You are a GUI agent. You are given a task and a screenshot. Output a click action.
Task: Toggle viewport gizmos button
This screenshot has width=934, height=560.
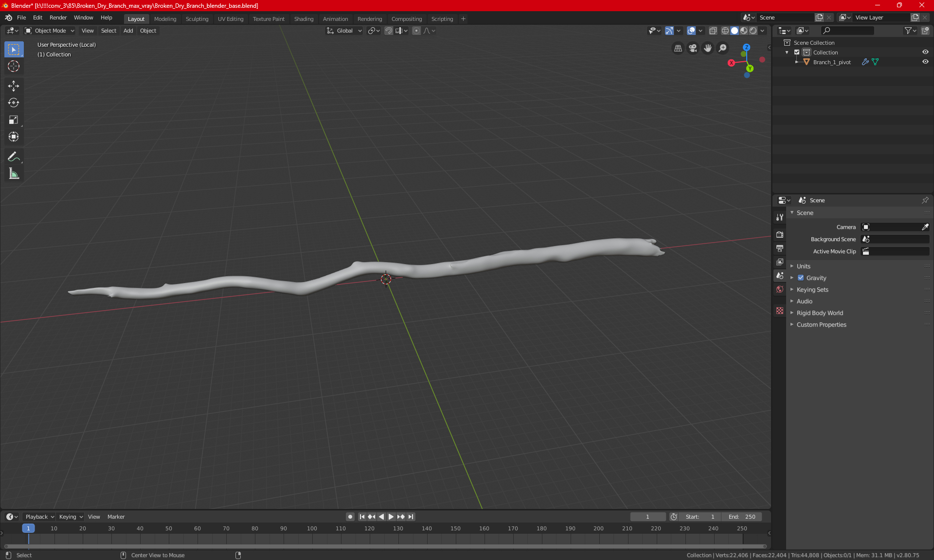click(669, 31)
